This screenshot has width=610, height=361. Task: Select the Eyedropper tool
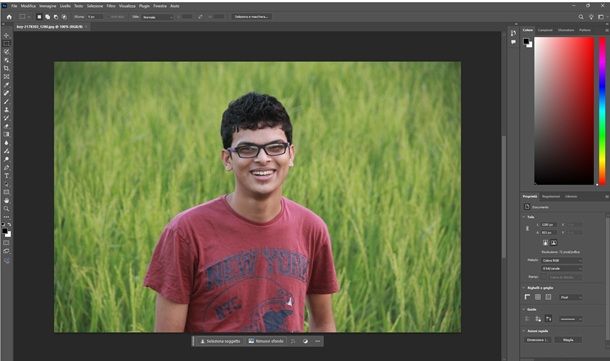[x=7, y=85]
